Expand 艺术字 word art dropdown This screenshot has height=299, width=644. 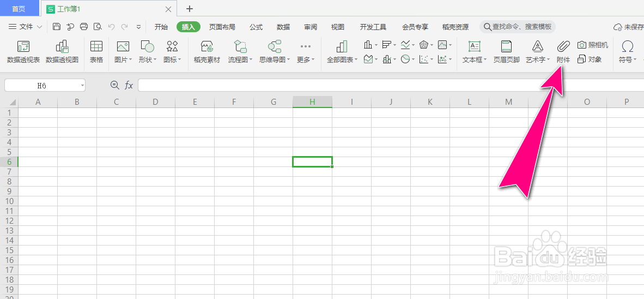pos(548,59)
